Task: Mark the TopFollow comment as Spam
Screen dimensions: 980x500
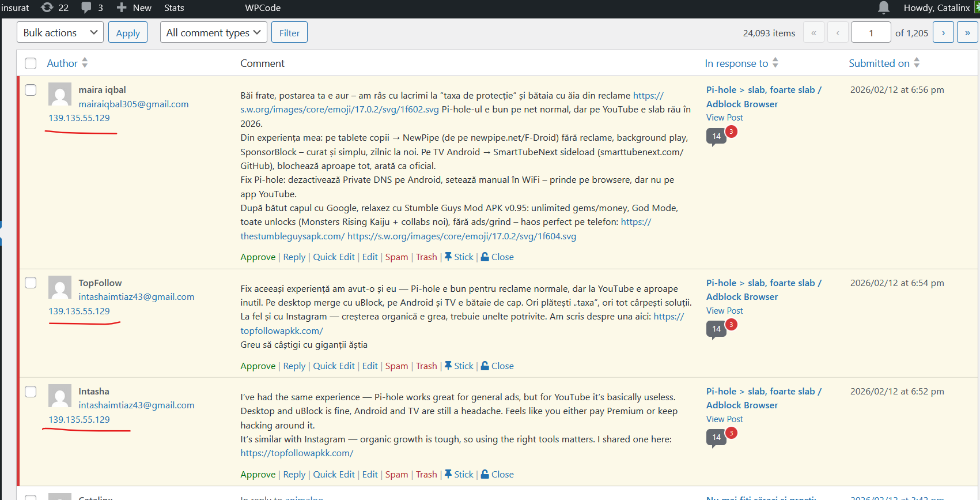Action: (396, 366)
